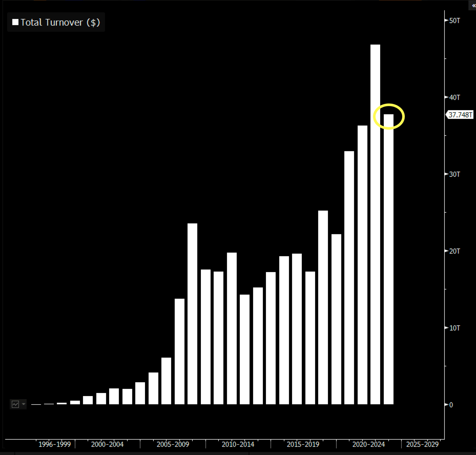The width and height of the screenshot is (476, 455).
Task: Click the 37.748T value tag
Action: coord(460,115)
